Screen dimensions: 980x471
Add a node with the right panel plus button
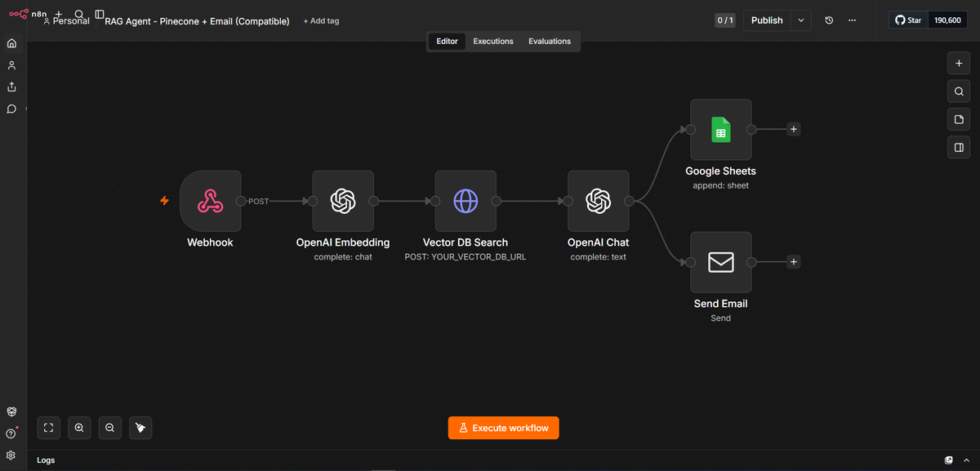pyautogui.click(x=959, y=63)
